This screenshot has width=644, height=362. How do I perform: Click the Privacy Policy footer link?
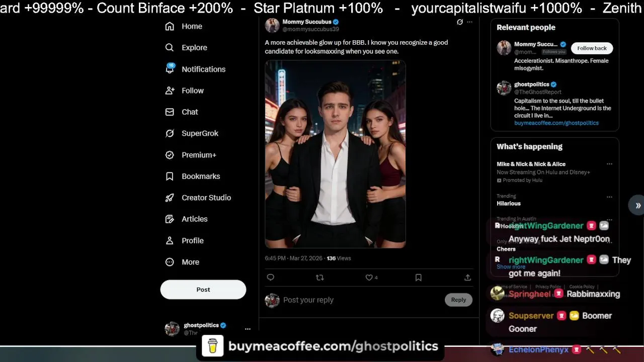point(548,287)
